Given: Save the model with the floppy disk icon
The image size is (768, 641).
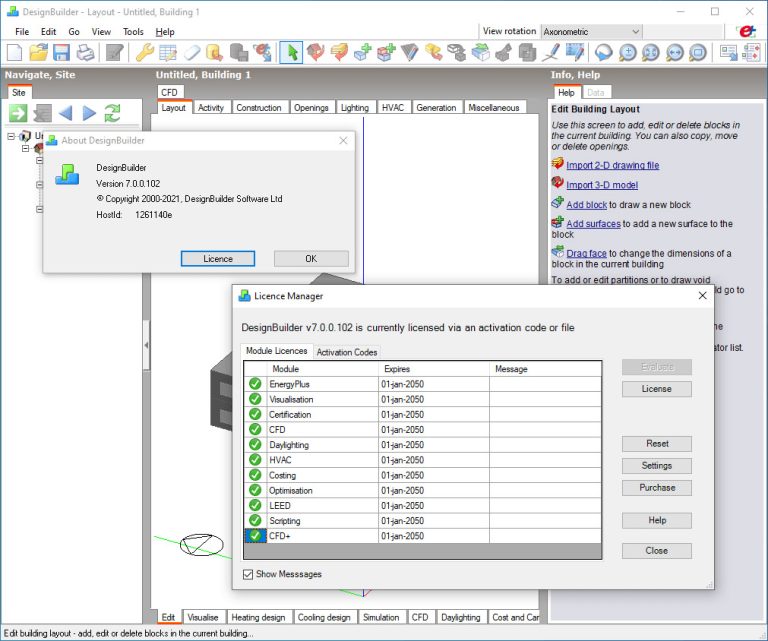Looking at the screenshot, I should [61, 52].
